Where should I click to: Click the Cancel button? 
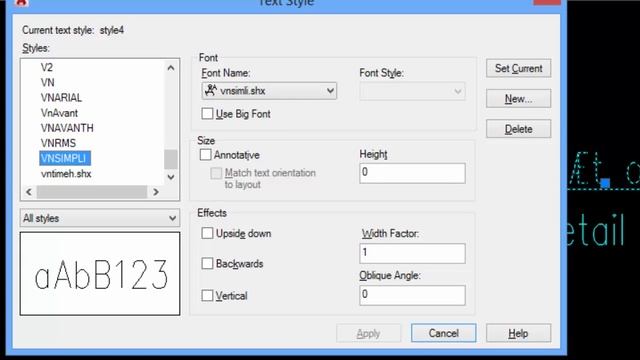pyautogui.click(x=444, y=333)
